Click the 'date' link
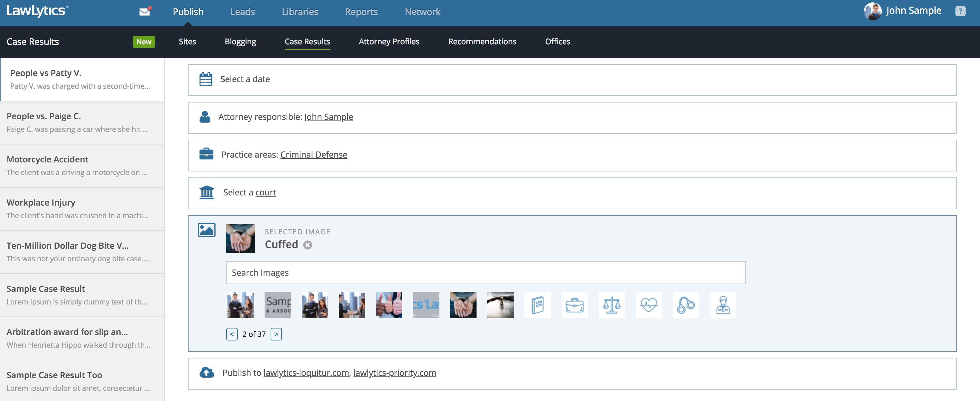 coord(261,79)
